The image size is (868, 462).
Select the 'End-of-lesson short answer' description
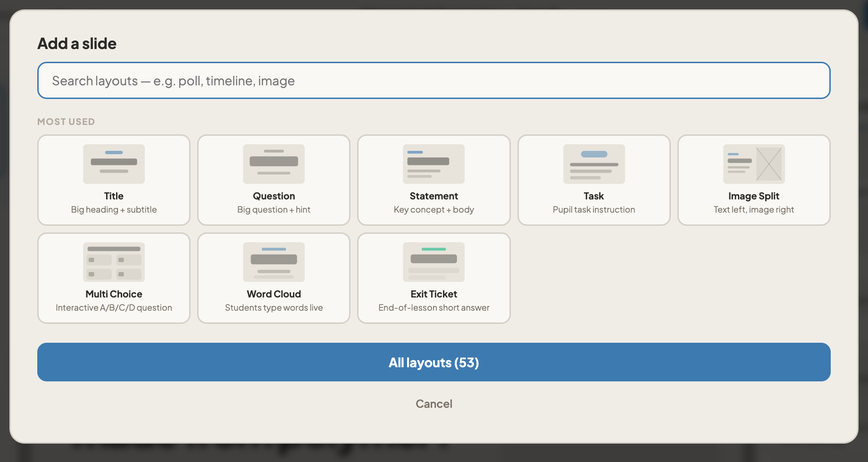[434, 308]
